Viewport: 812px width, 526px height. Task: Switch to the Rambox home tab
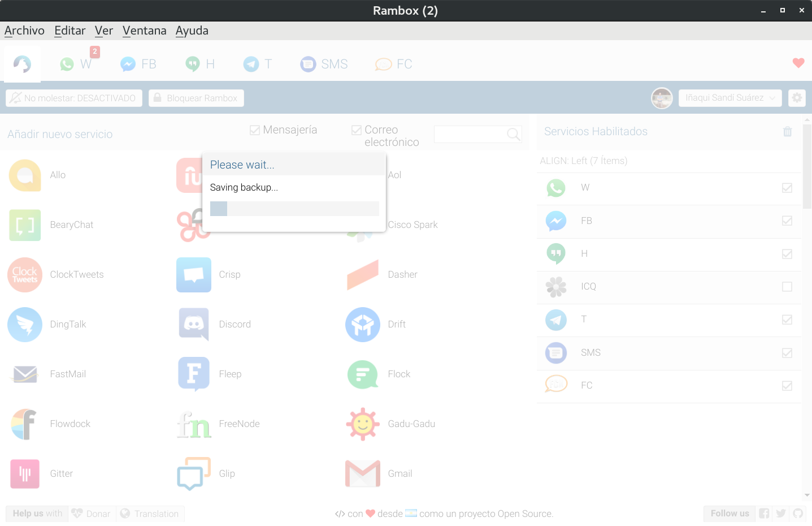pyautogui.click(x=22, y=64)
